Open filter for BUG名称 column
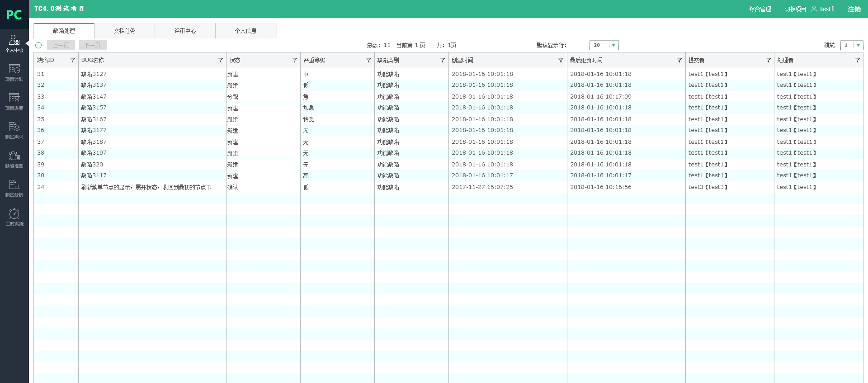This screenshot has height=383, width=868. pos(220,61)
